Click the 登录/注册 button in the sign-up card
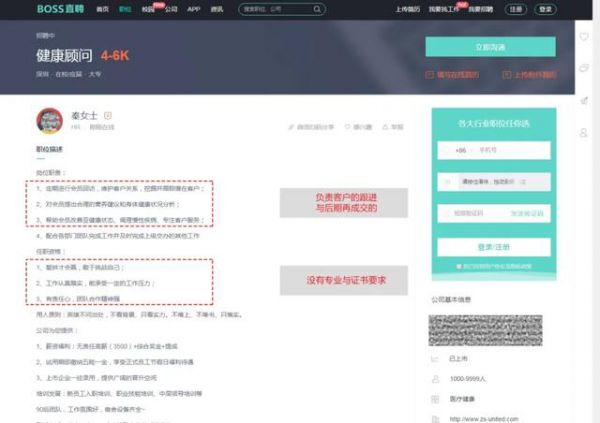The width and height of the screenshot is (600, 423). [494, 247]
